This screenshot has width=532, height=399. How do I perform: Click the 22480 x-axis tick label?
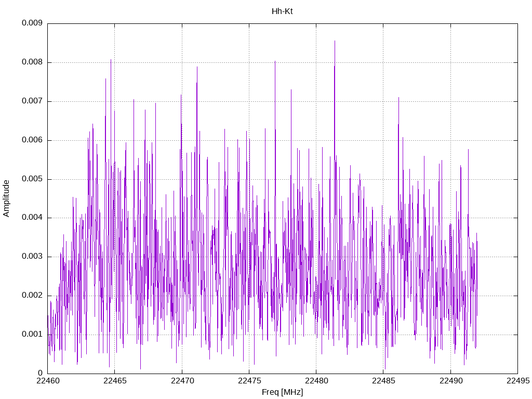316,381
